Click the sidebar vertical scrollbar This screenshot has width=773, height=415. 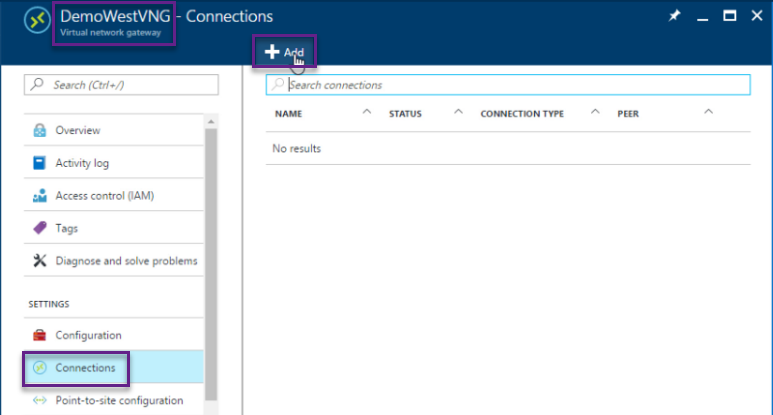tap(210, 250)
